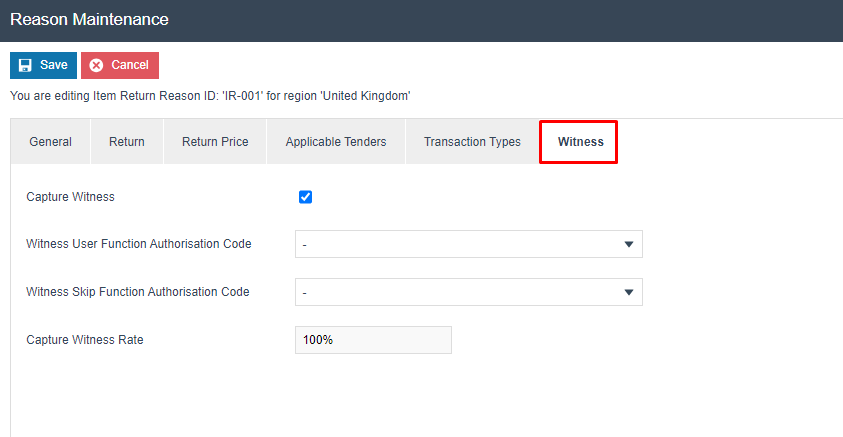
Task: Open Witness Skip Function Authorisation Code dropdown
Action: (469, 292)
